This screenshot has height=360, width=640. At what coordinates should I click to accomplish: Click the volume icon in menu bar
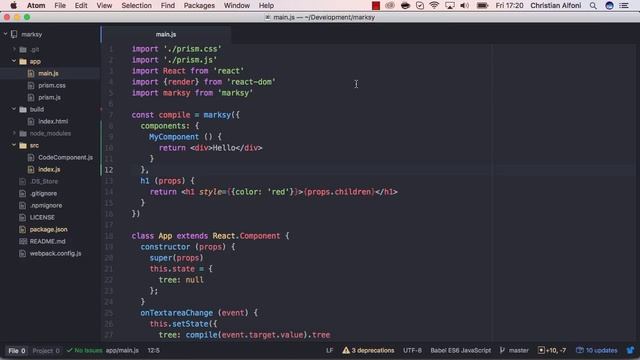click(x=464, y=5)
